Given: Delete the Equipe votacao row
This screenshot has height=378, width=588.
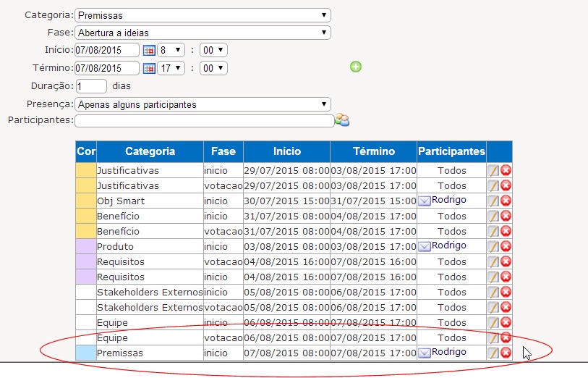Looking at the screenshot, I should [506, 338].
